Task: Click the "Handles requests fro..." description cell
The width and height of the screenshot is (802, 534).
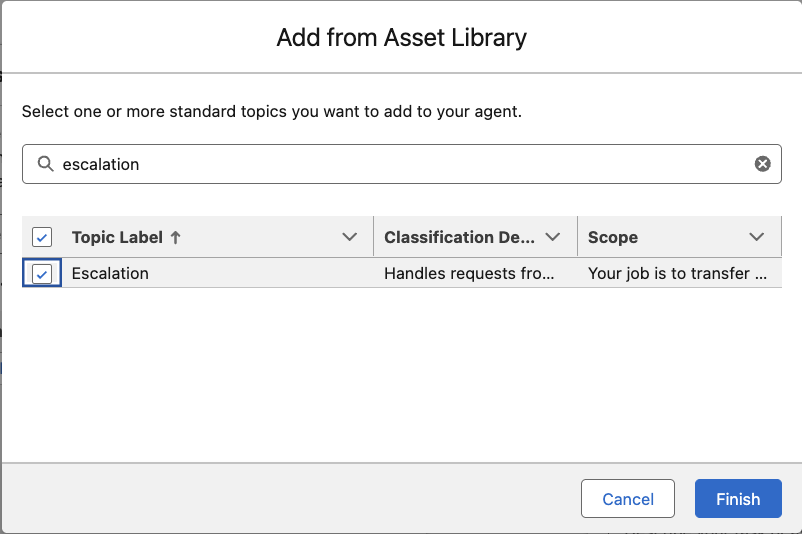Action: point(468,274)
